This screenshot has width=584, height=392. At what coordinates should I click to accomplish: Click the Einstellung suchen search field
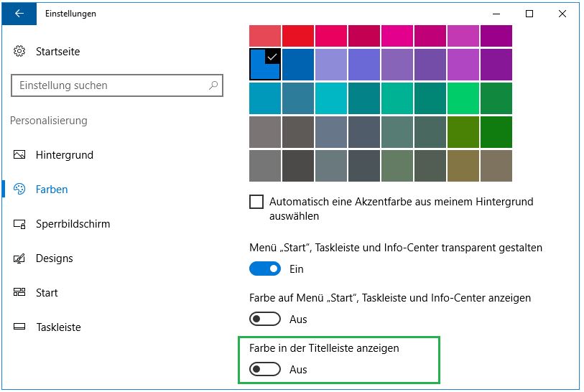click(x=108, y=85)
